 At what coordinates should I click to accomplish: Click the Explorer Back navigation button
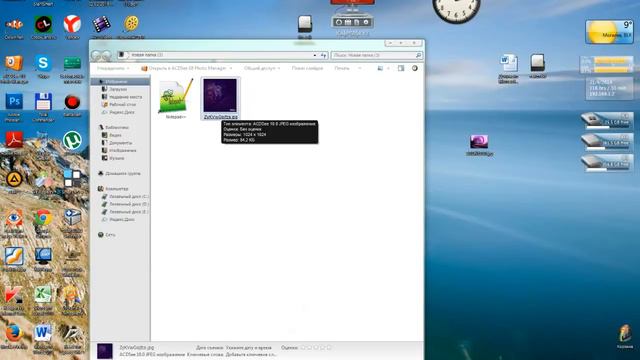96,55
